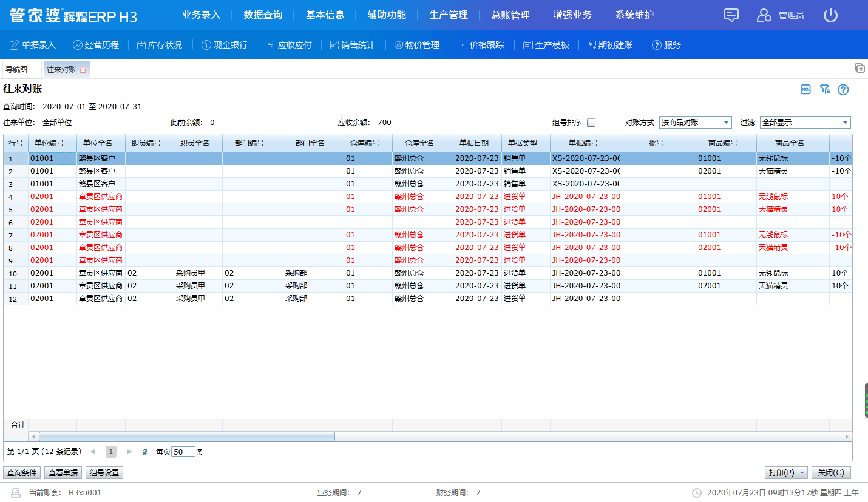
Task: Click the 单据日期 column header
Action: pos(477,143)
